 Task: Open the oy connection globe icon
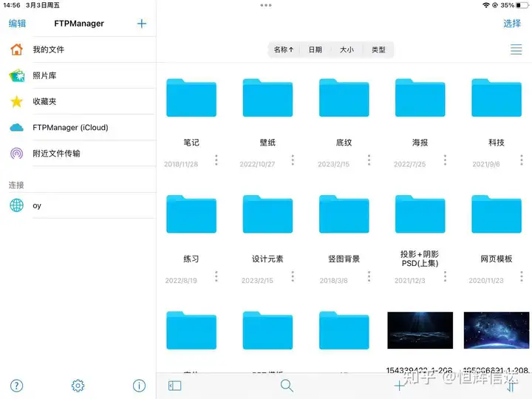(x=16, y=205)
